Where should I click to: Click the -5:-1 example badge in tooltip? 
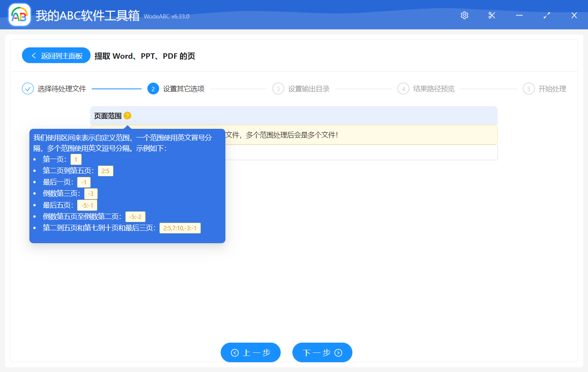[87, 205]
